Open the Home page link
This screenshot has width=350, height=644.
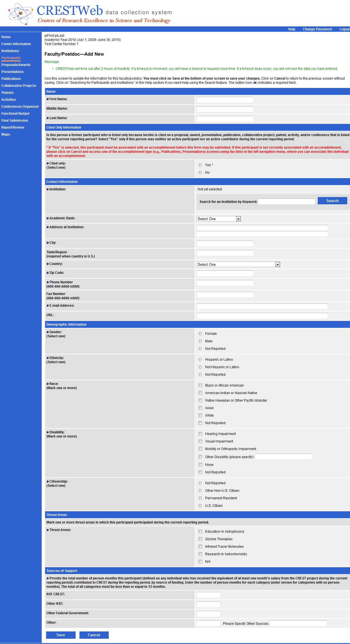[6, 37]
